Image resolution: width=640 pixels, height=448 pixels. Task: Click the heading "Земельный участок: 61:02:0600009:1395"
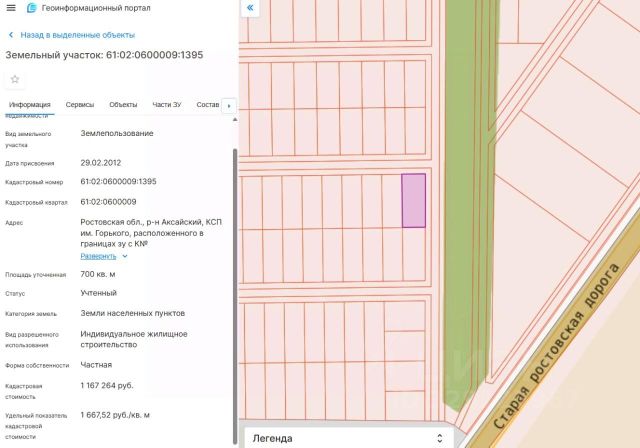point(104,55)
